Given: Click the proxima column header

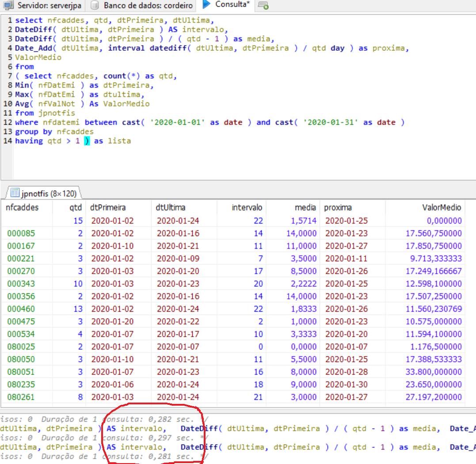Looking at the screenshot, I should coord(338,207).
